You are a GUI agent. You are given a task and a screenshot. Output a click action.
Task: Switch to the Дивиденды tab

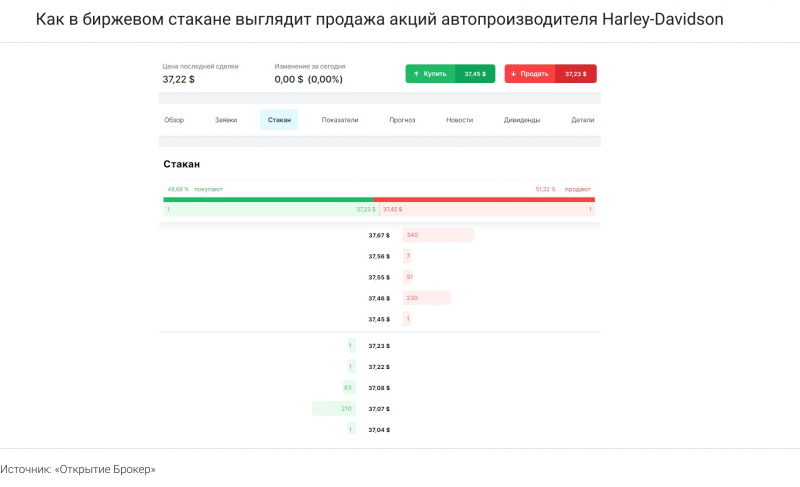tap(522, 120)
